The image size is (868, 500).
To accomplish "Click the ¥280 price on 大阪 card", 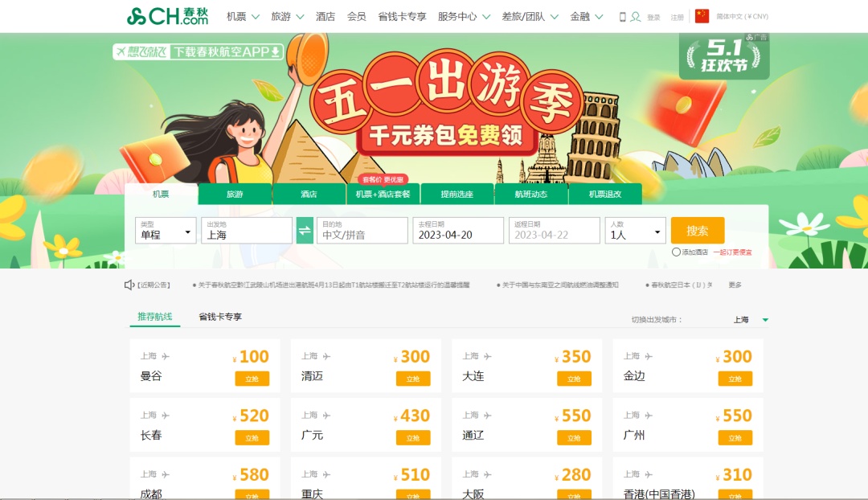I will tap(573, 475).
